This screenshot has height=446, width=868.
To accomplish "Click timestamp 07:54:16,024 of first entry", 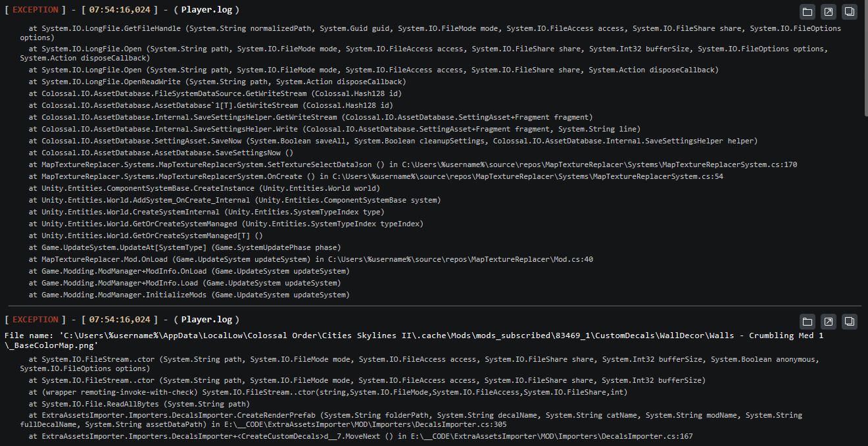I will pyautogui.click(x=119, y=10).
